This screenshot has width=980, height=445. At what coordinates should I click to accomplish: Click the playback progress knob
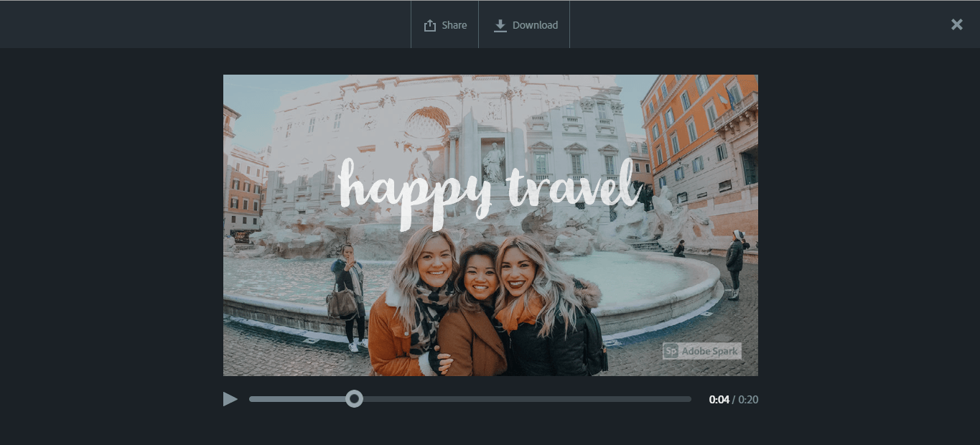point(354,399)
